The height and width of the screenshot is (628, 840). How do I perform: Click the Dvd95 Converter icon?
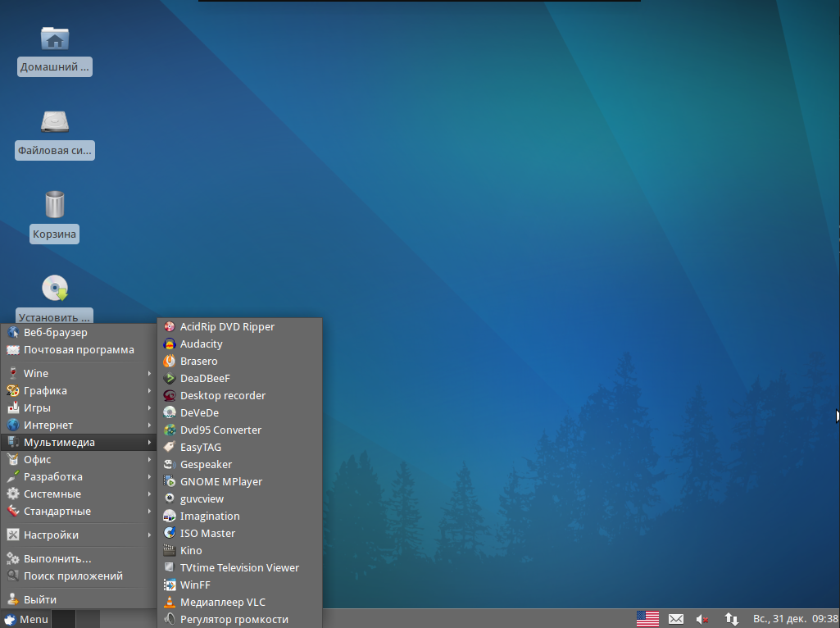click(170, 430)
